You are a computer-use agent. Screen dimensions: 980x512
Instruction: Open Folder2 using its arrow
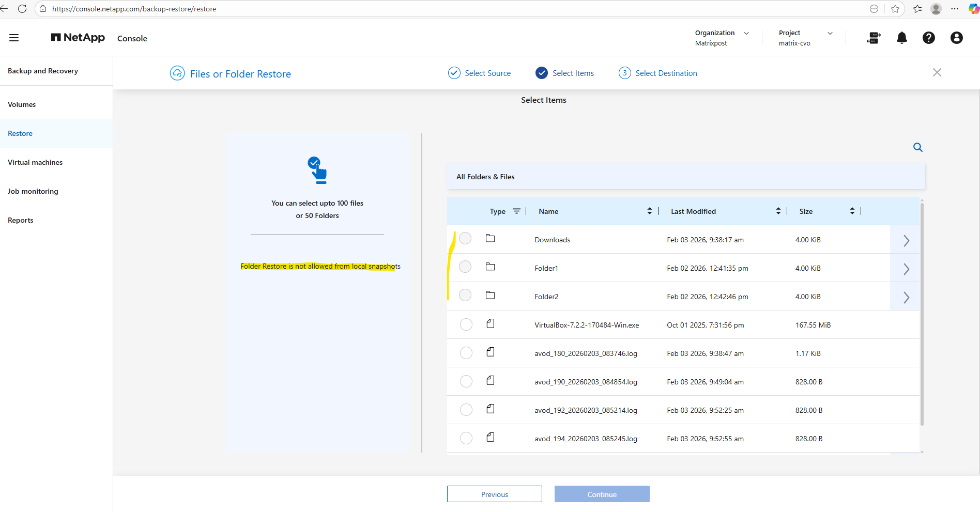[906, 297]
